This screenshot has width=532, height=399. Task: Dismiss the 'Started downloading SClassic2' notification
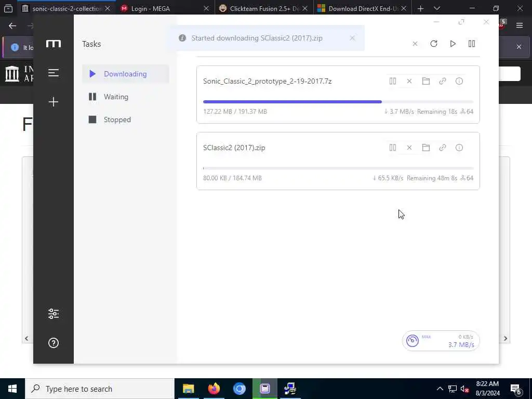point(352,38)
